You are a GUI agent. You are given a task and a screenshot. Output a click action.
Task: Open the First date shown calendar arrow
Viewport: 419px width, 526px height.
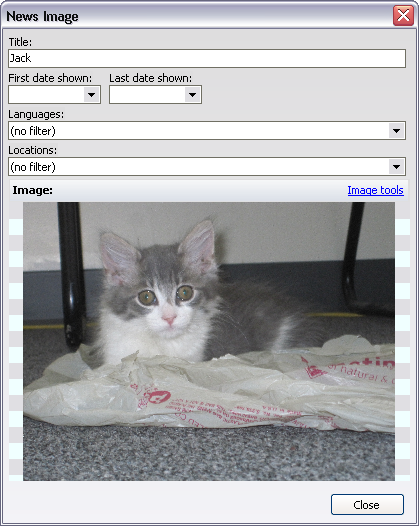tap(91, 95)
